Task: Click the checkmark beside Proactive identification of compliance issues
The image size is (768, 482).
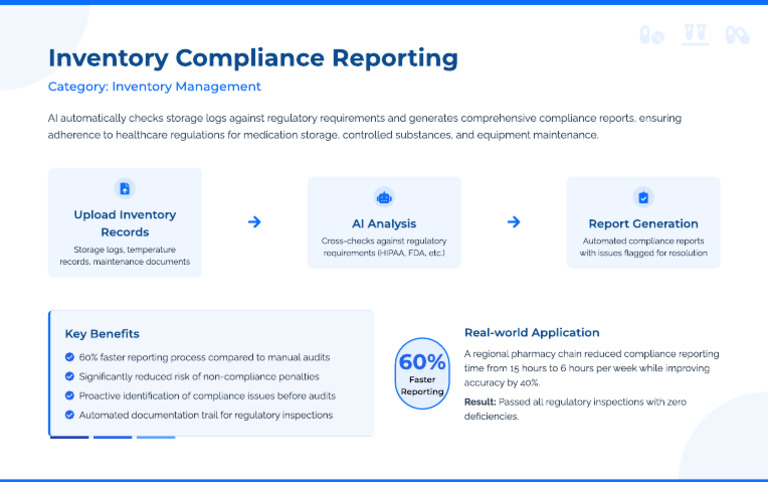Action: pyautogui.click(x=70, y=395)
